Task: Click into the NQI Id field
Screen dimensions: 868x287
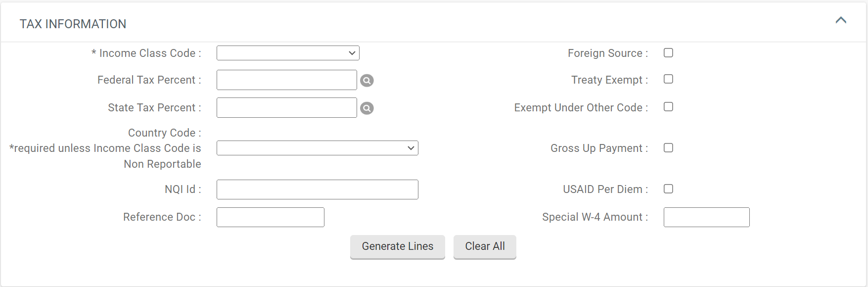Action: coord(318,190)
